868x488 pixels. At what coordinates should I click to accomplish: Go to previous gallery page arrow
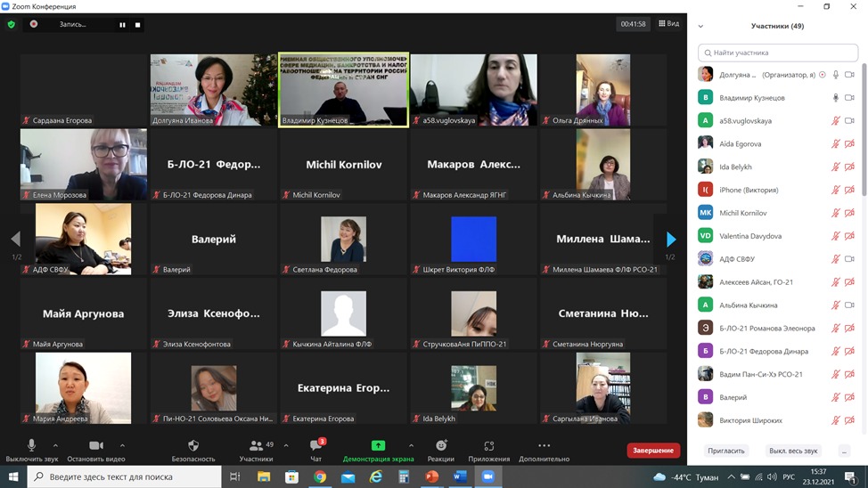pyautogui.click(x=15, y=239)
